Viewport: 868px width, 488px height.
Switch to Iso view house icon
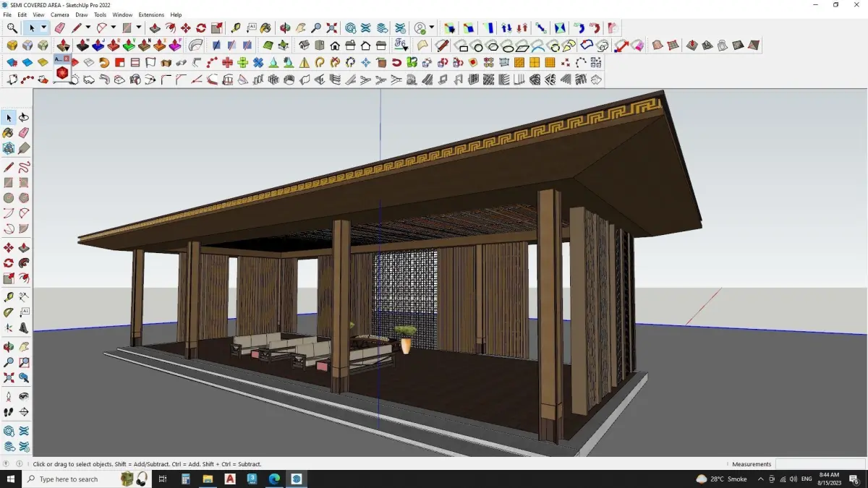coord(304,45)
